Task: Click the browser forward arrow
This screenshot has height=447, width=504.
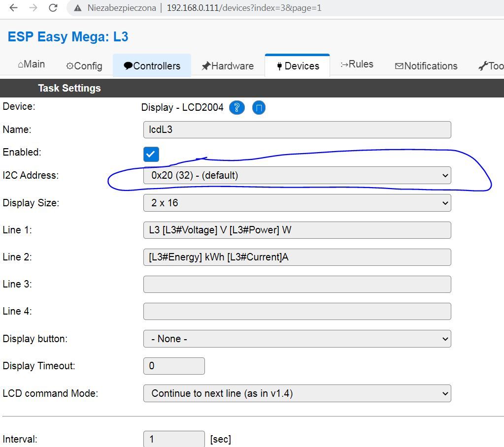Action: [33, 7]
